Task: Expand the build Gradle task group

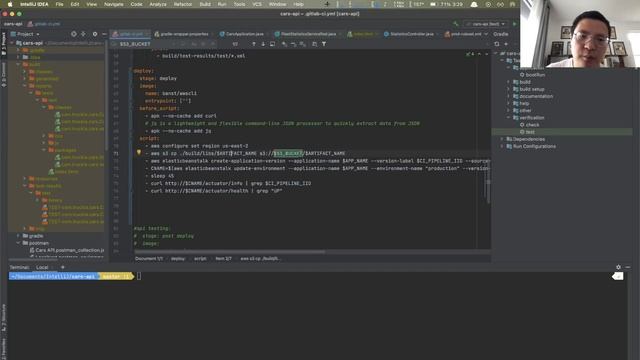Action: 509,82
